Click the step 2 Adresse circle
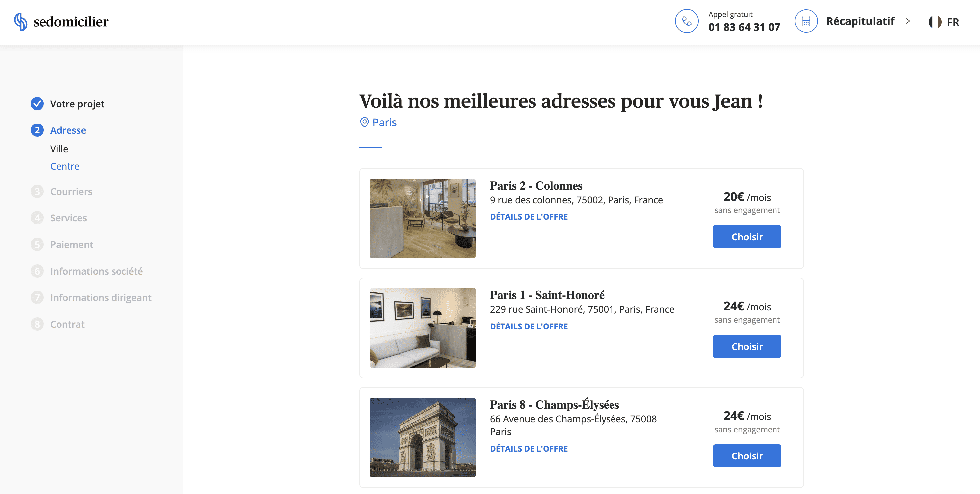 point(37,130)
